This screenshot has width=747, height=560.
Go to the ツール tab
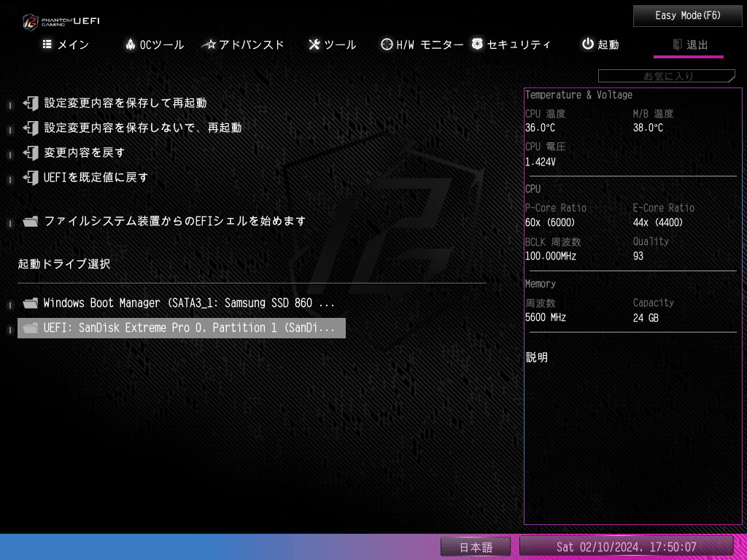(332, 44)
